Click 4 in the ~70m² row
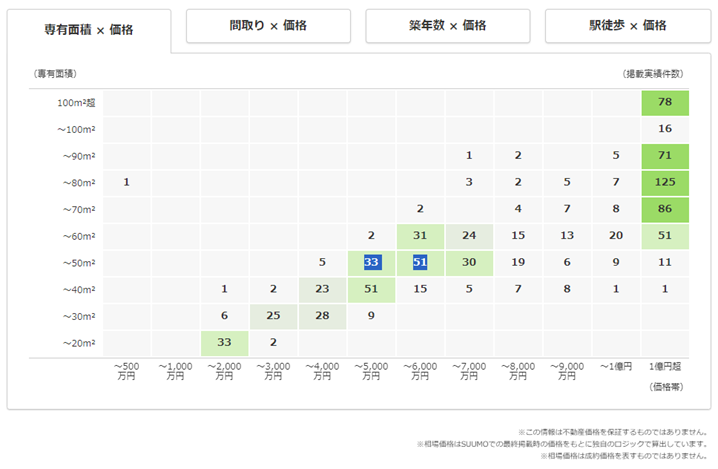Screen dimensions: 718x469 click(518, 209)
